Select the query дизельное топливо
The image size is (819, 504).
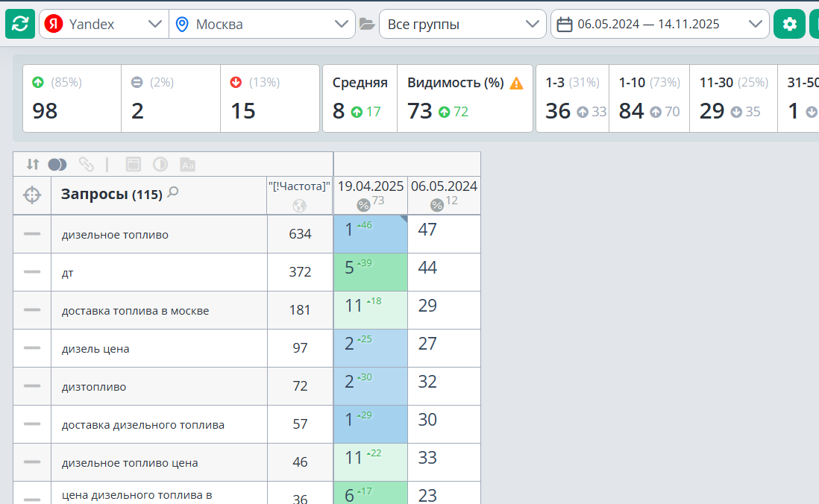pos(115,235)
